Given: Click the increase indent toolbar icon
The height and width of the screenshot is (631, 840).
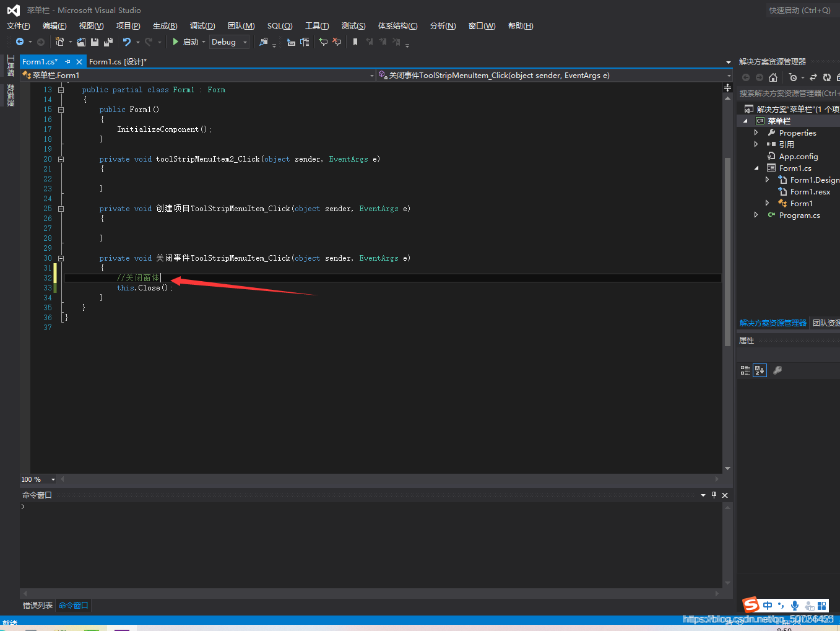Looking at the screenshot, I should [x=305, y=41].
